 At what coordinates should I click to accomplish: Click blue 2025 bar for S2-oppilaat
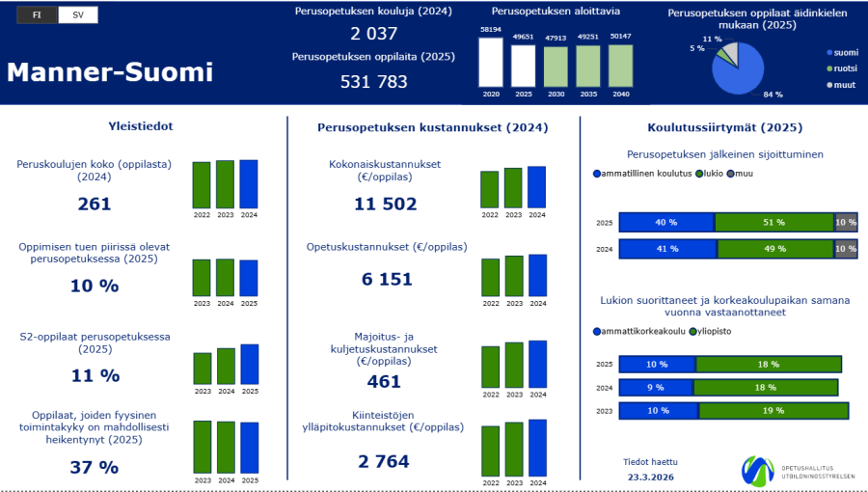(x=250, y=364)
